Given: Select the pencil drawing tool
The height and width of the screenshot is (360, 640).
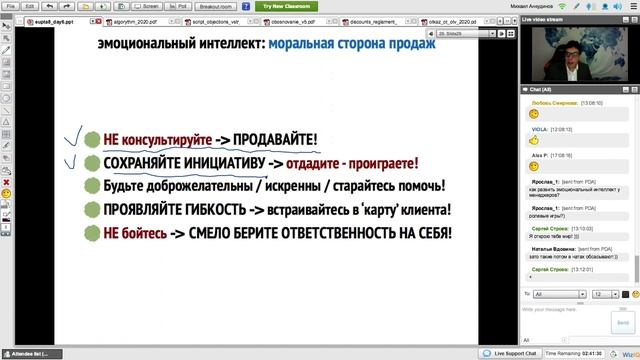Looking at the screenshot, I should pyautogui.click(x=6, y=50).
